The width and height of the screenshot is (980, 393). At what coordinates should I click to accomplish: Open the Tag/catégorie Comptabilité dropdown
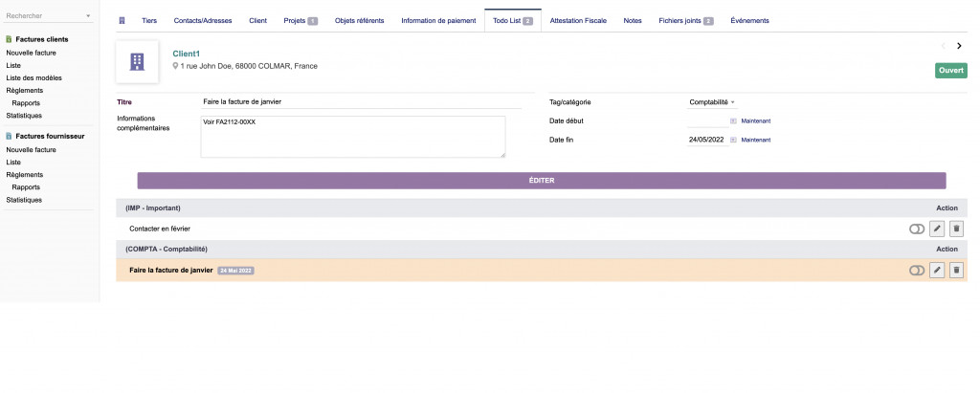[712, 102]
